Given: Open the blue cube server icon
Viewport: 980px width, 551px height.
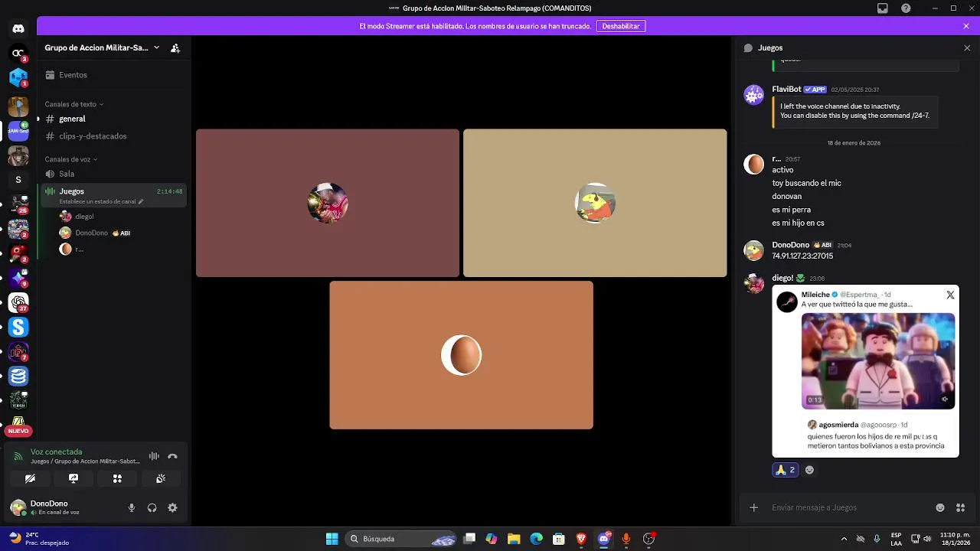Looking at the screenshot, I should coord(18,78).
